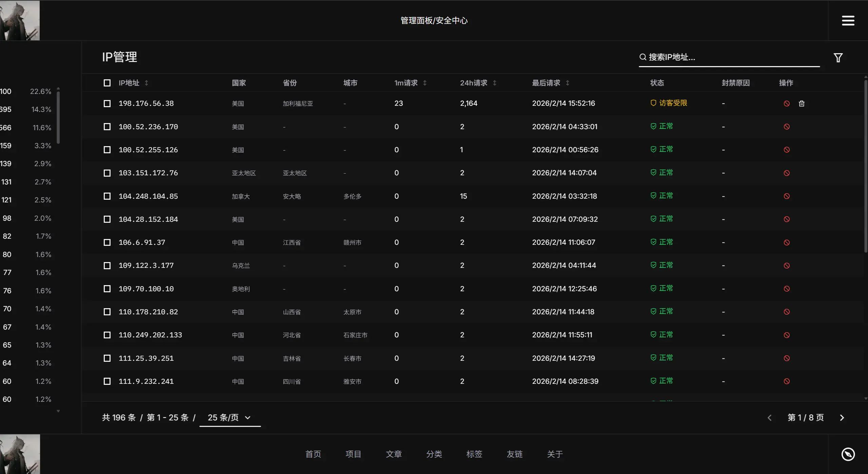
Task: Toggle the select-all checkbox in header
Action: coord(107,83)
